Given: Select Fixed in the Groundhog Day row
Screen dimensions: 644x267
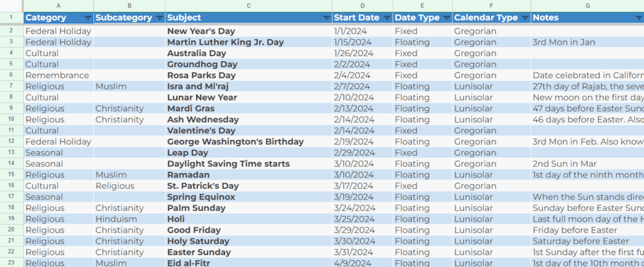Looking at the screenshot, I should click(423, 65).
